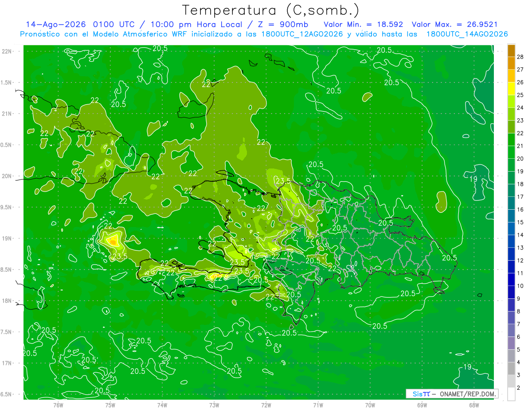Click the "68W" longitude axis label
The width and height of the screenshot is (532, 411).
pyautogui.click(x=474, y=405)
